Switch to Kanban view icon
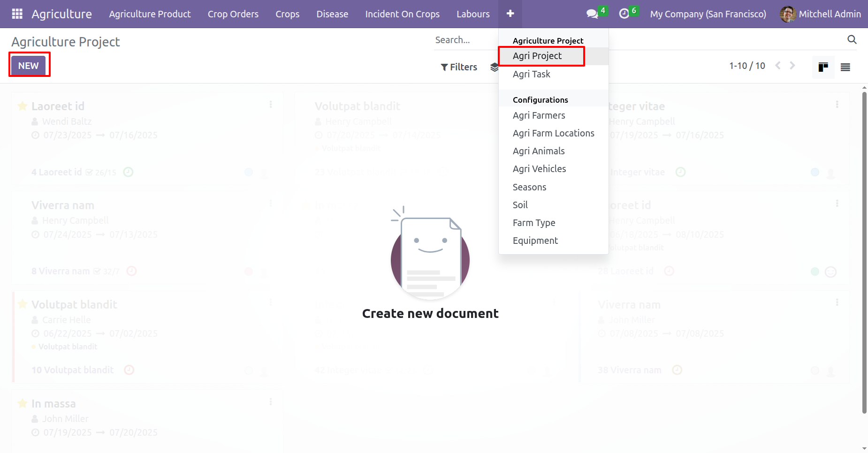868x453 pixels. [x=823, y=67]
